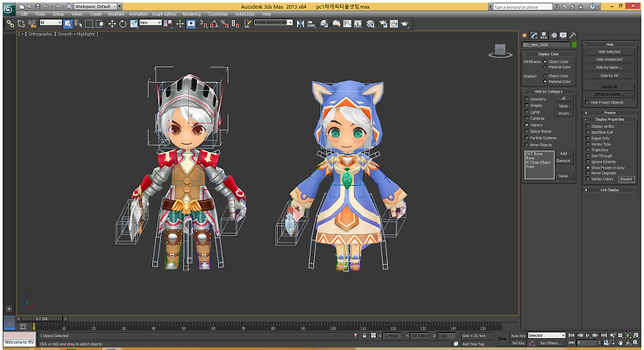
Task: Click the Mirror tool icon
Action: click(300, 24)
